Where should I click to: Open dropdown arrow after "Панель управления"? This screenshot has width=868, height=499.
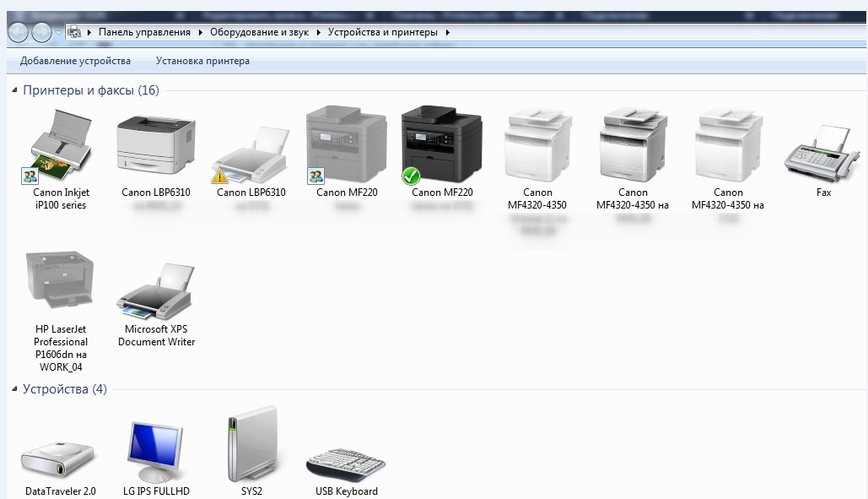pyautogui.click(x=200, y=33)
